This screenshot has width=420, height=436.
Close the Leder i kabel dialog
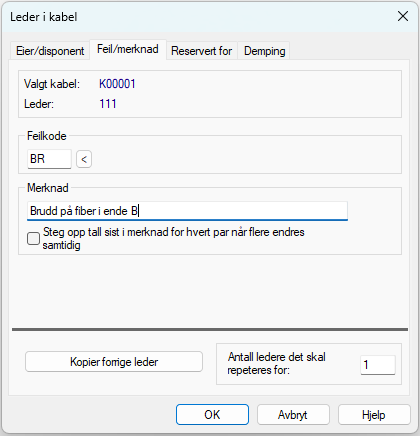[x=403, y=16]
